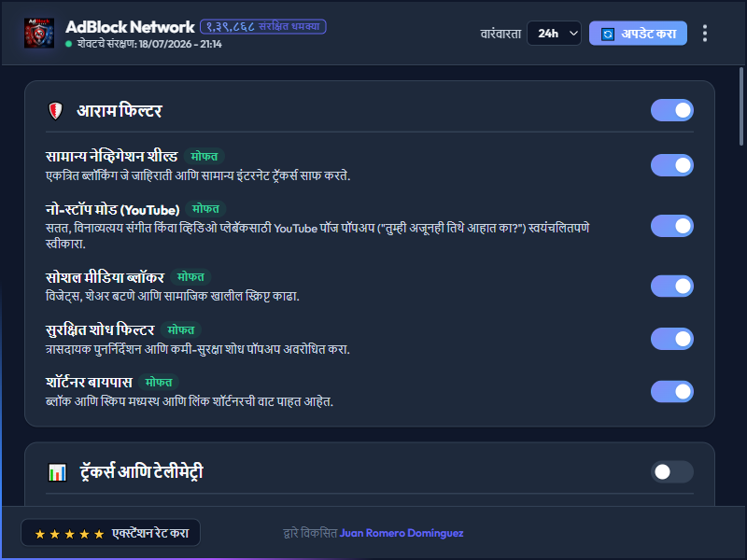Toggle शॉर्टनर बायपास switch
747x560 pixels.
pos(671,391)
